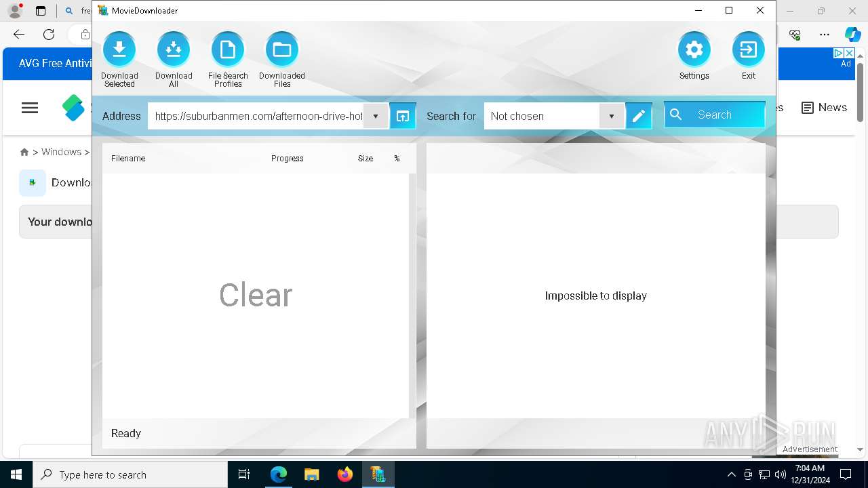Click the Download Selected icon
868x488 pixels.
(119, 49)
